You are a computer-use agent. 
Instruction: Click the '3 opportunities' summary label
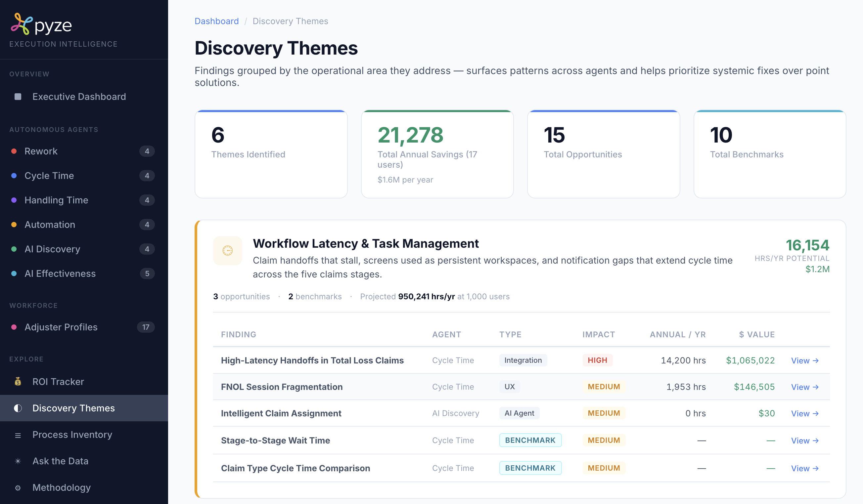(x=242, y=296)
